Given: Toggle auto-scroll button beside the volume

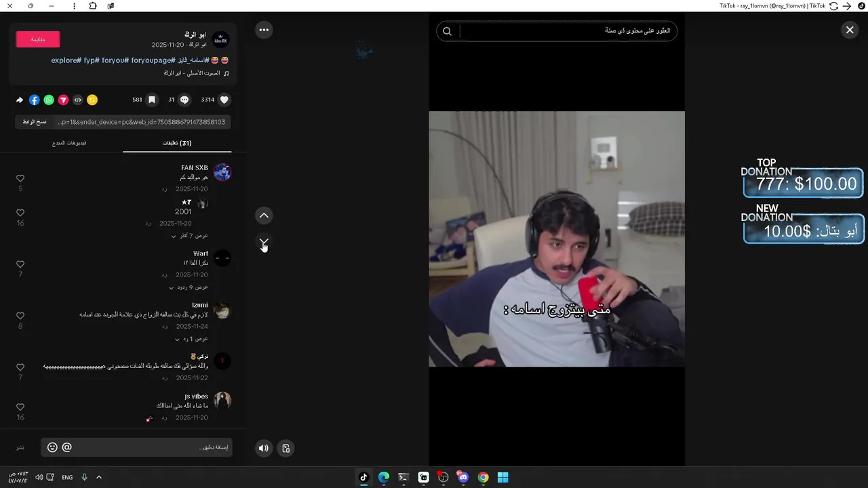Looking at the screenshot, I should coord(286,448).
